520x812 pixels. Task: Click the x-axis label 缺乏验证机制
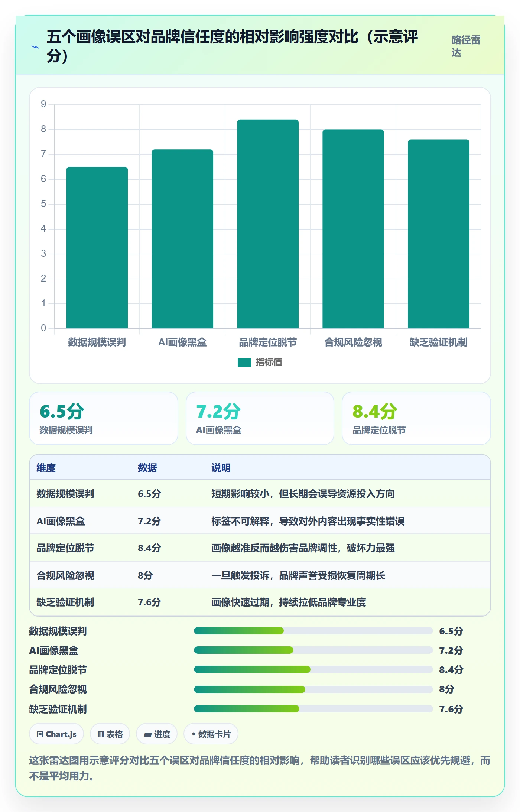coord(439,342)
